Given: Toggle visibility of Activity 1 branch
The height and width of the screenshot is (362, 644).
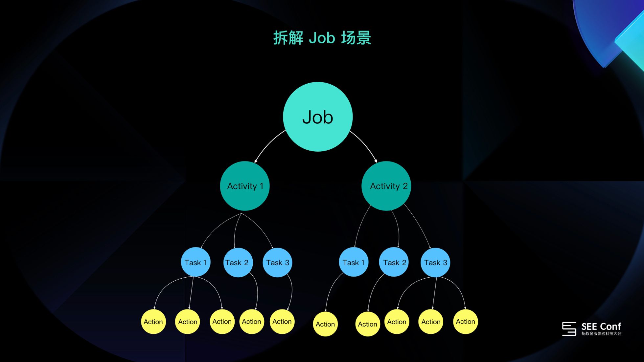Looking at the screenshot, I should tap(246, 185).
